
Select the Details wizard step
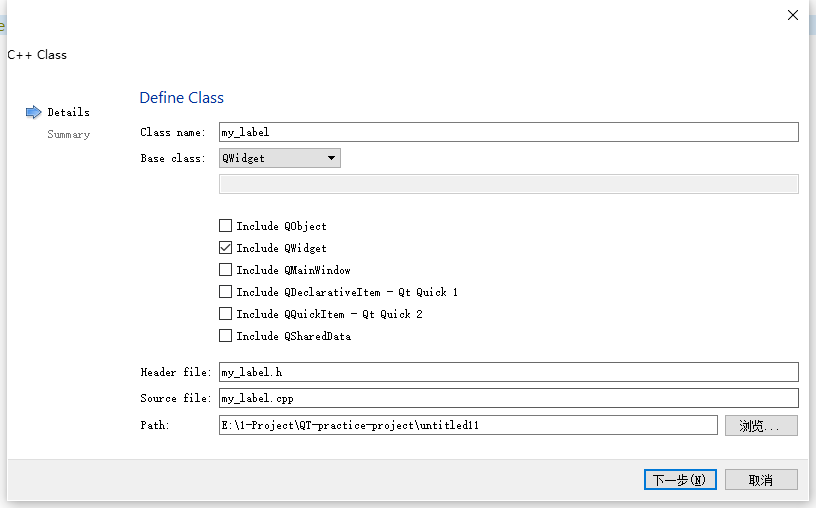click(x=68, y=112)
